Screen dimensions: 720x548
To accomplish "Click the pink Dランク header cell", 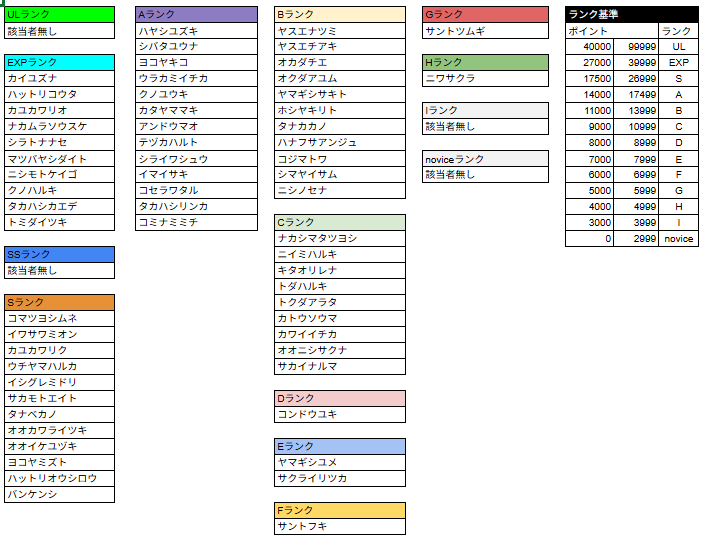I will click(x=340, y=398).
